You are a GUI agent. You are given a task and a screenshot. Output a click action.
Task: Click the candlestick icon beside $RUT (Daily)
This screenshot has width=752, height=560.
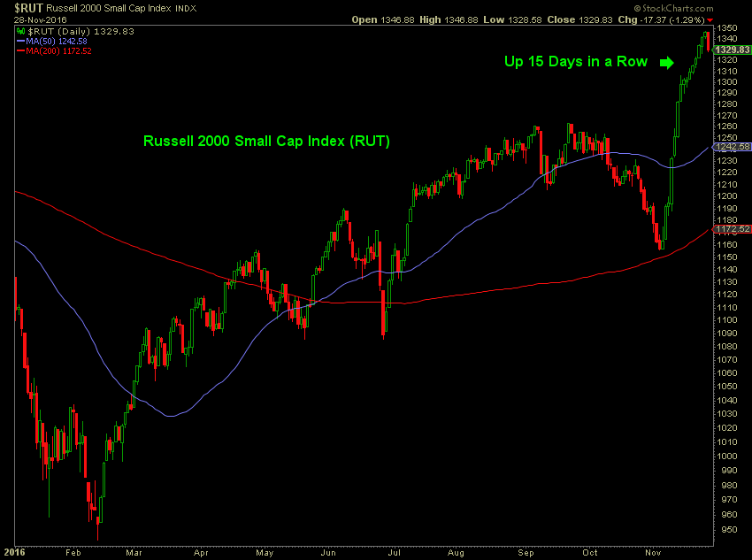[x=20, y=31]
